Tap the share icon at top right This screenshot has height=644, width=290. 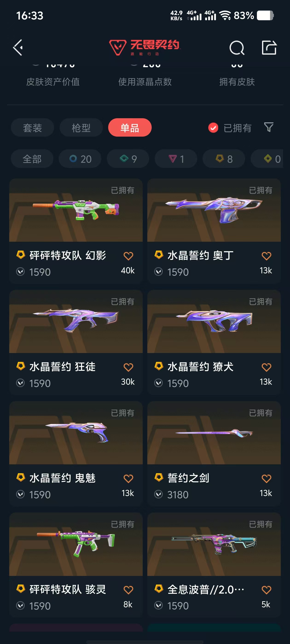coord(269,48)
